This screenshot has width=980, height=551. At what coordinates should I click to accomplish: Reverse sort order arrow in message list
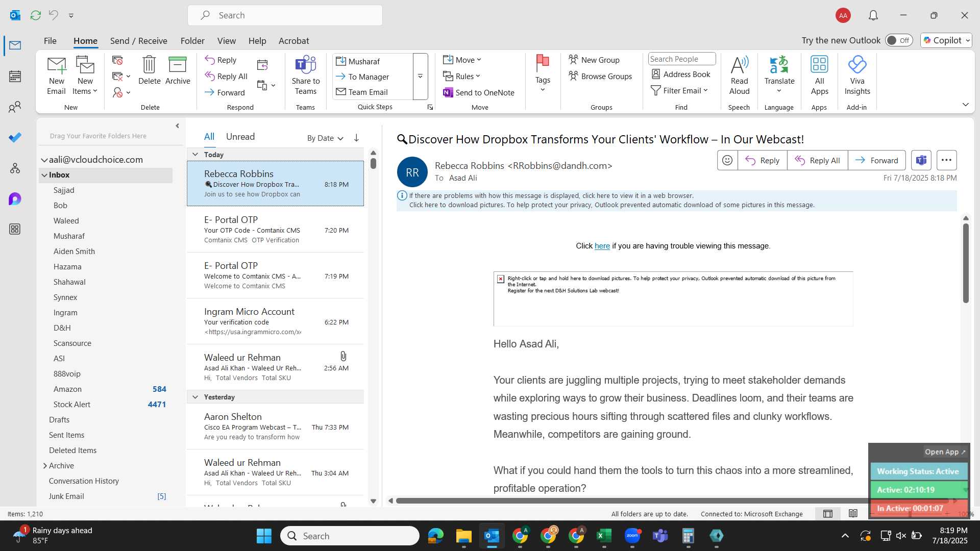[x=356, y=138]
